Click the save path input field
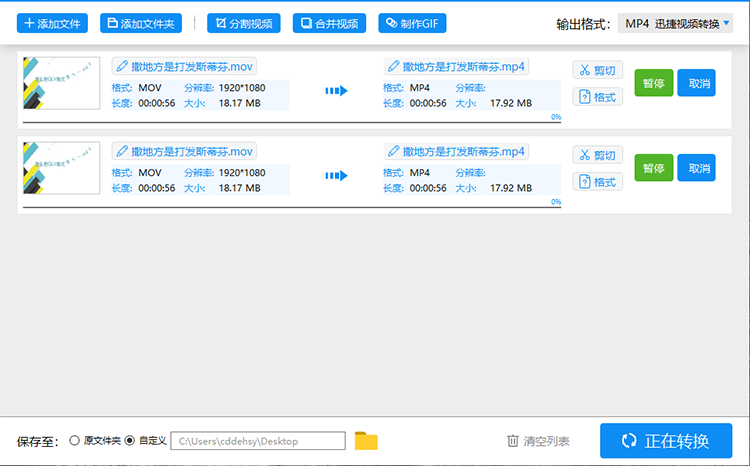The width and height of the screenshot is (750, 466). pos(258,441)
